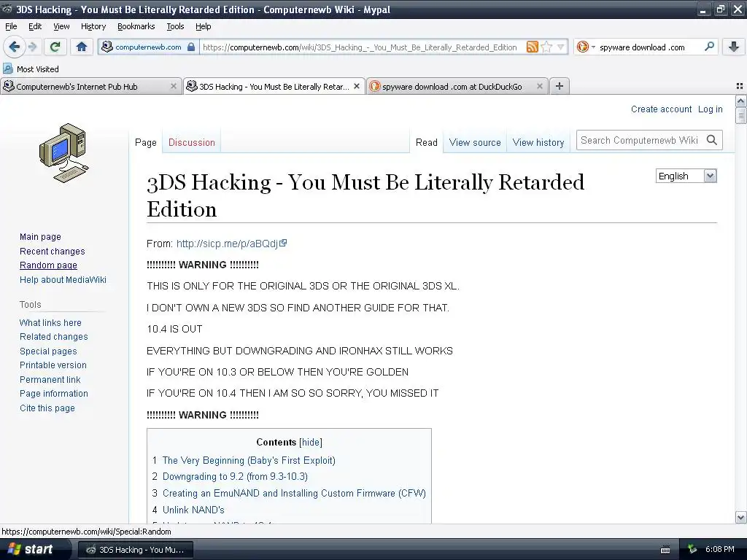The height and width of the screenshot is (560, 747).
Task: Switch to Computernewb's Internet Pub Hub tab
Action: tap(91, 86)
